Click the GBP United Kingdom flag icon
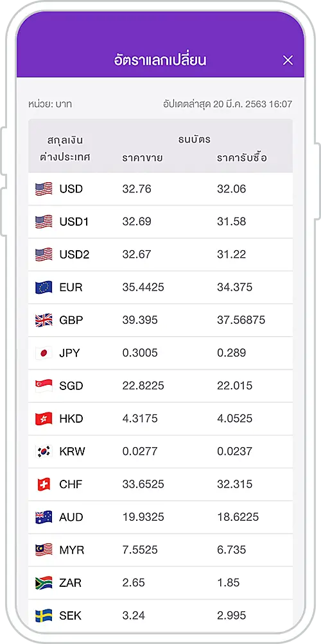321x644 pixels. pyautogui.click(x=44, y=320)
